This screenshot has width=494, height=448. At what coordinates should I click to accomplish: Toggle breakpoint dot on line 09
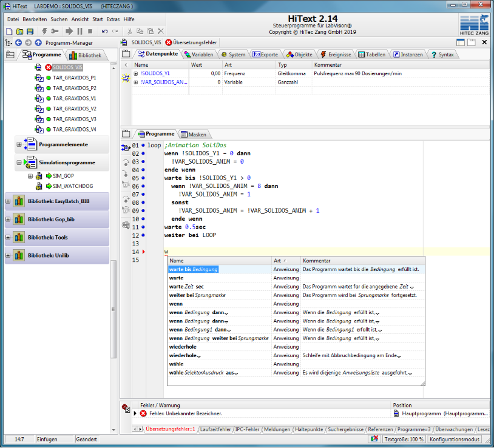tap(143, 211)
